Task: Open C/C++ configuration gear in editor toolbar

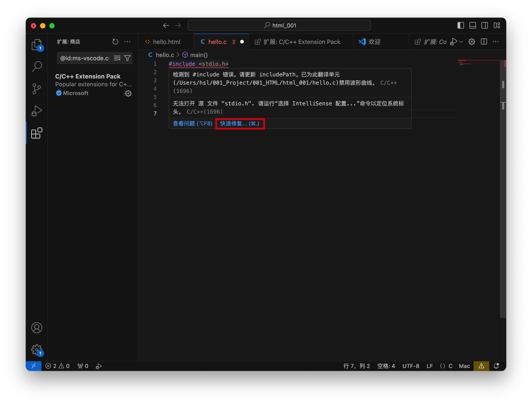Action: [472, 42]
